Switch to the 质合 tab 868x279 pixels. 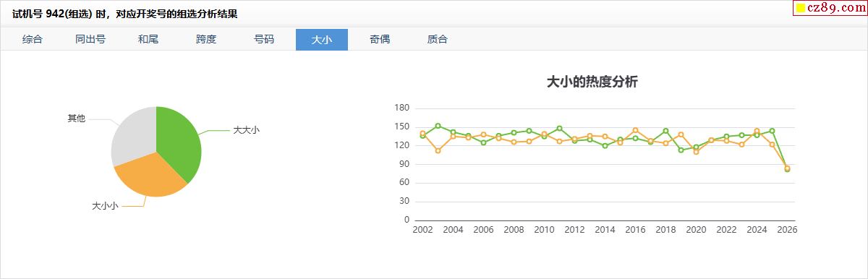click(438, 40)
